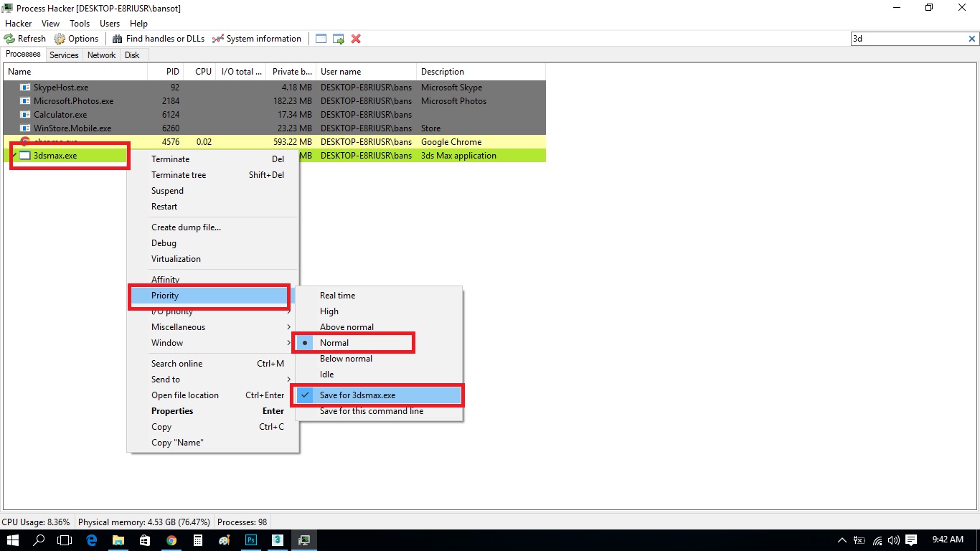This screenshot has width=980, height=551.
Task: Click the blank window icon in toolbar
Action: (321, 39)
